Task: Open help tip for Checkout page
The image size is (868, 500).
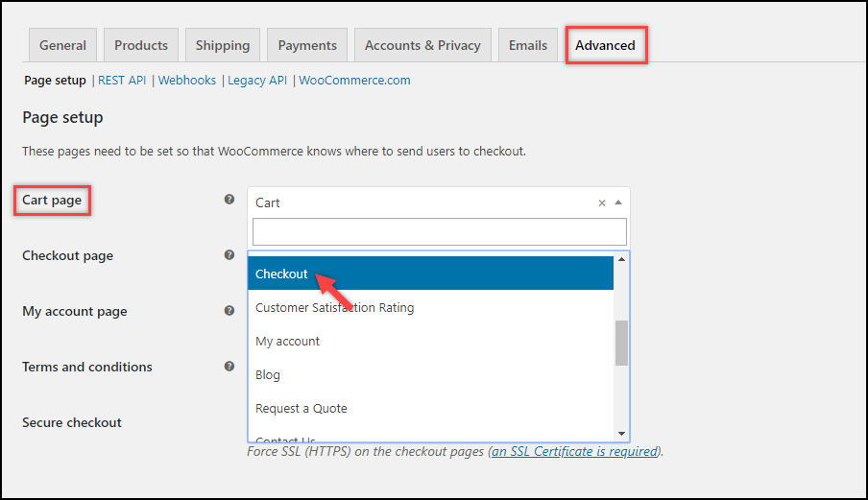Action: click(x=229, y=255)
